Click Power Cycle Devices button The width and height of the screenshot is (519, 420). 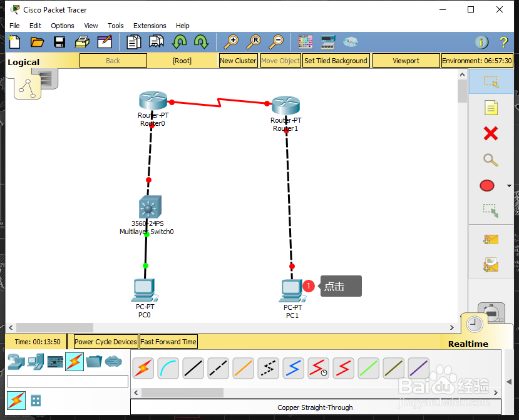tap(105, 342)
